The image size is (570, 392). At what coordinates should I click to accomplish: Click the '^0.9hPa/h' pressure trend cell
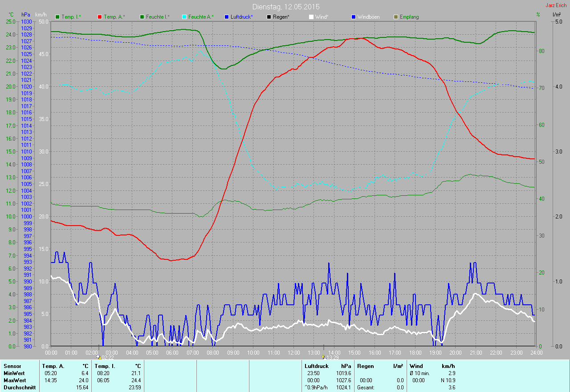[x=316, y=388]
